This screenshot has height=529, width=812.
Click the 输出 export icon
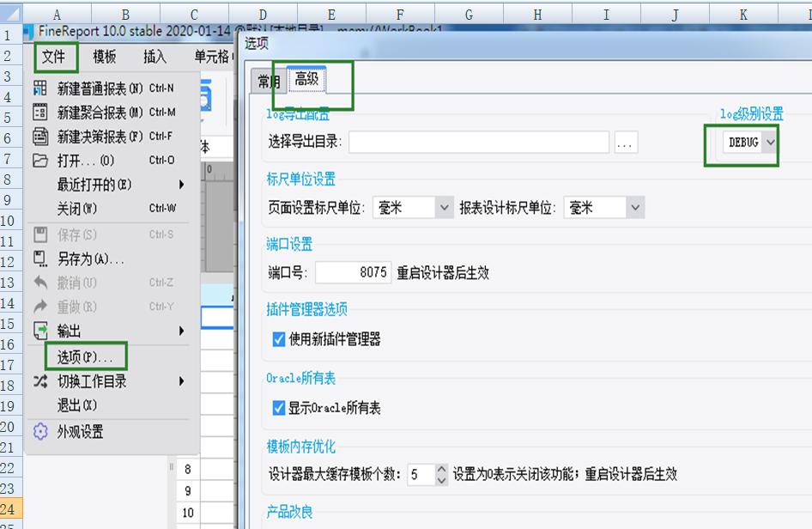coord(40,331)
